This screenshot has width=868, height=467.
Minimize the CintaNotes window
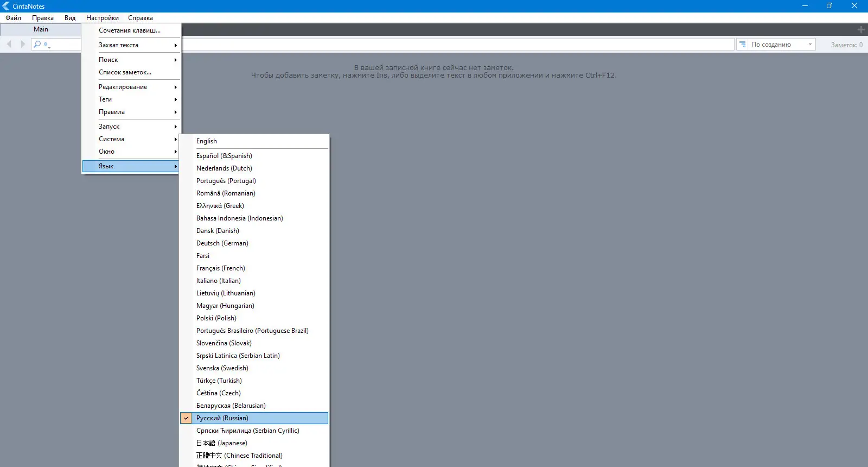[x=805, y=6]
